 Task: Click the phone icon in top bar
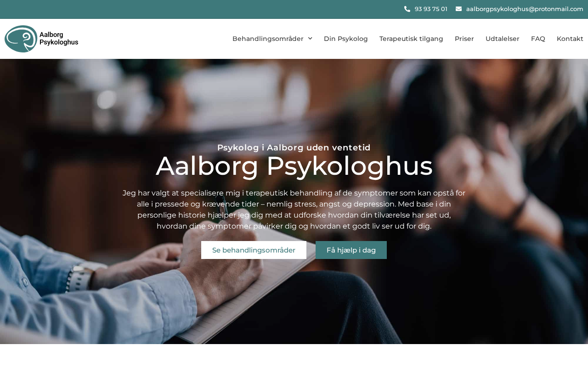tap(407, 9)
